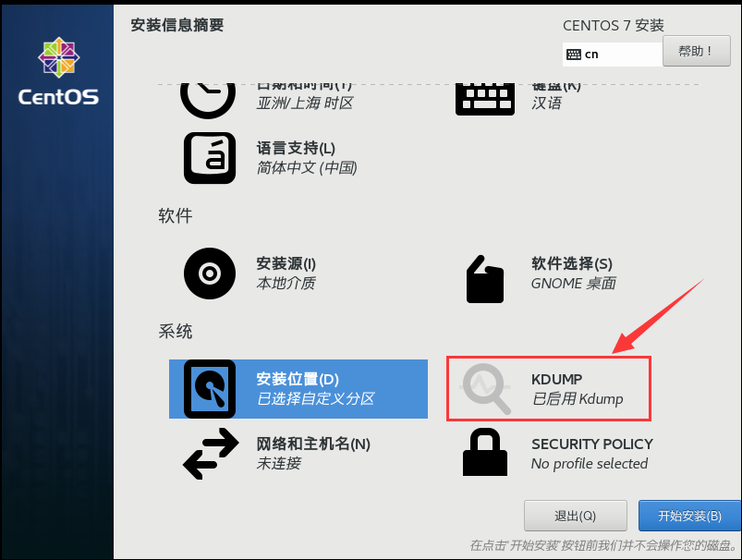Click the package icon for software selection
742x560 pixels.
[484, 279]
